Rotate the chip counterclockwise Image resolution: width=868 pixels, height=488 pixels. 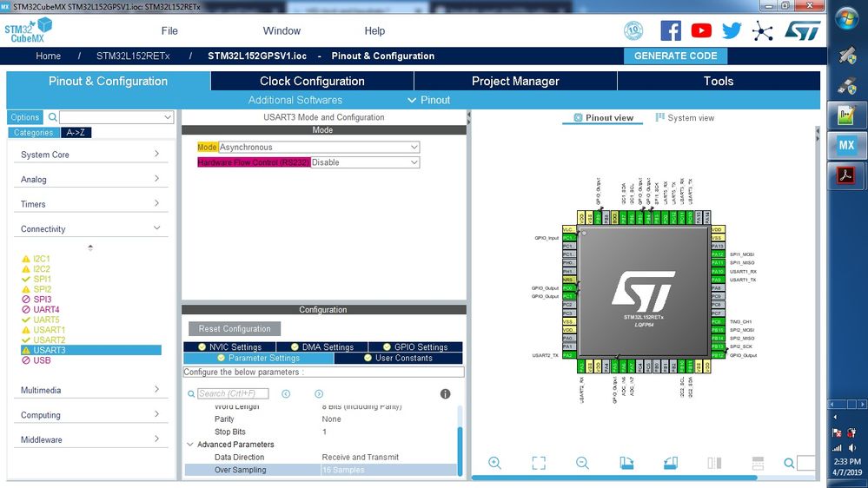click(670, 463)
